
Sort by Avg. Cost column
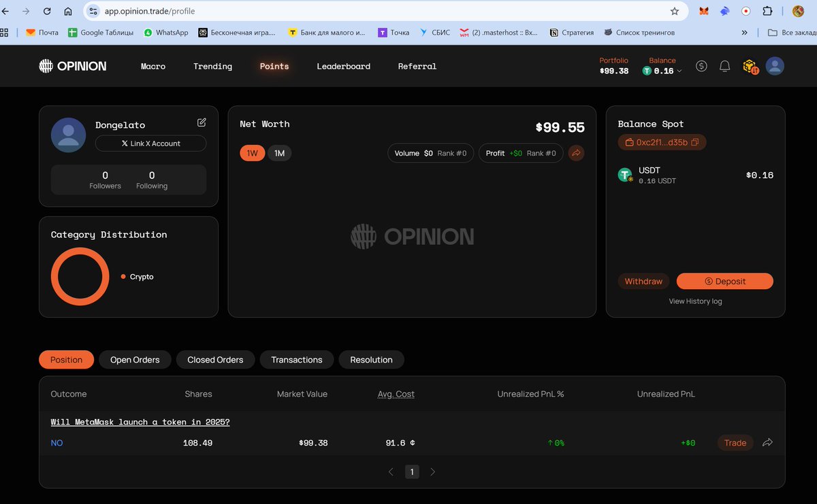click(396, 394)
